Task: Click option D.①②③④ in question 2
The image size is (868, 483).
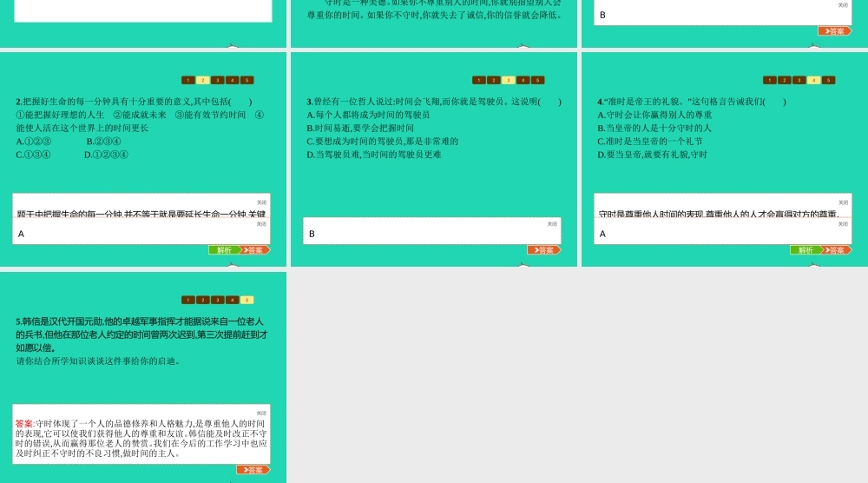Action: [106, 155]
